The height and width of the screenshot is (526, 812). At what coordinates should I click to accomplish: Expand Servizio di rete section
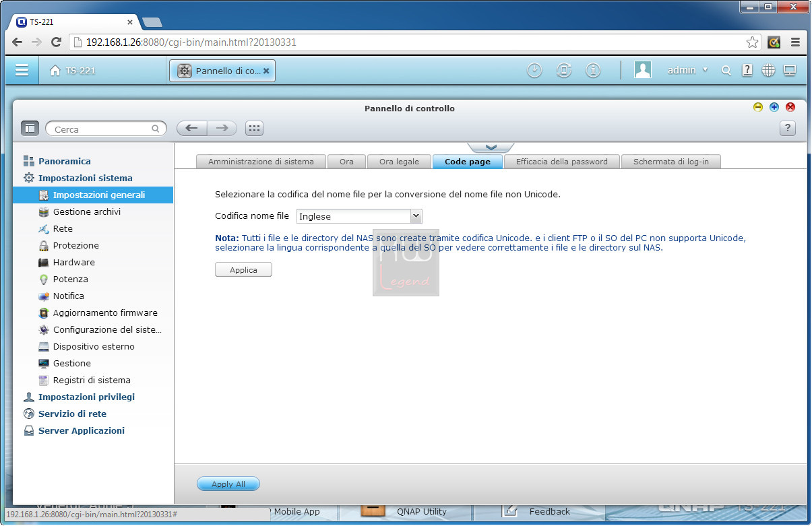click(72, 414)
